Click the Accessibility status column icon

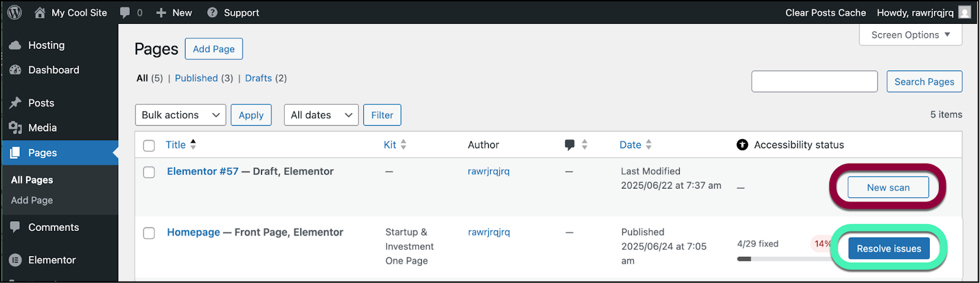[x=742, y=145]
